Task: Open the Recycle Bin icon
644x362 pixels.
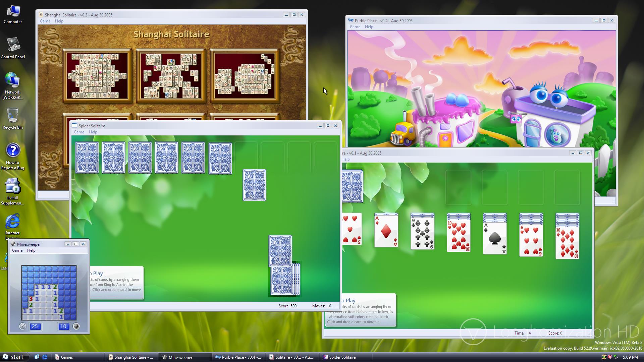Action: (x=13, y=118)
